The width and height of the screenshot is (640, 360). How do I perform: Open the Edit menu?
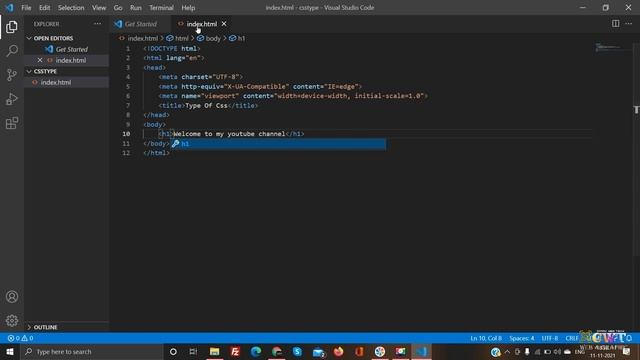click(x=44, y=8)
